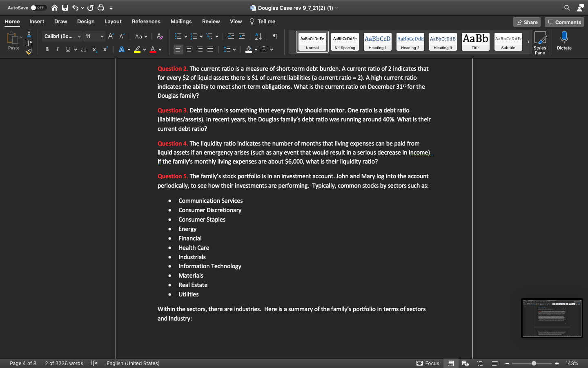Expand the highlight color options
Image resolution: width=588 pixels, height=368 pixels.
pos(144,49)
